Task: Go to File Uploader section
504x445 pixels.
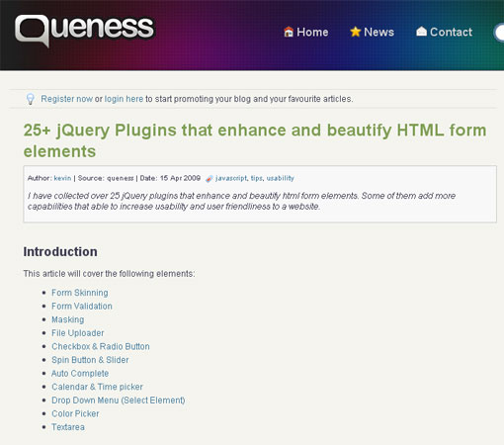Action: (78, 333)
